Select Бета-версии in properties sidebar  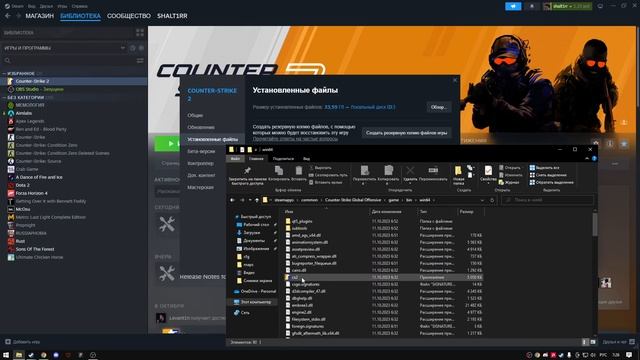201,151
